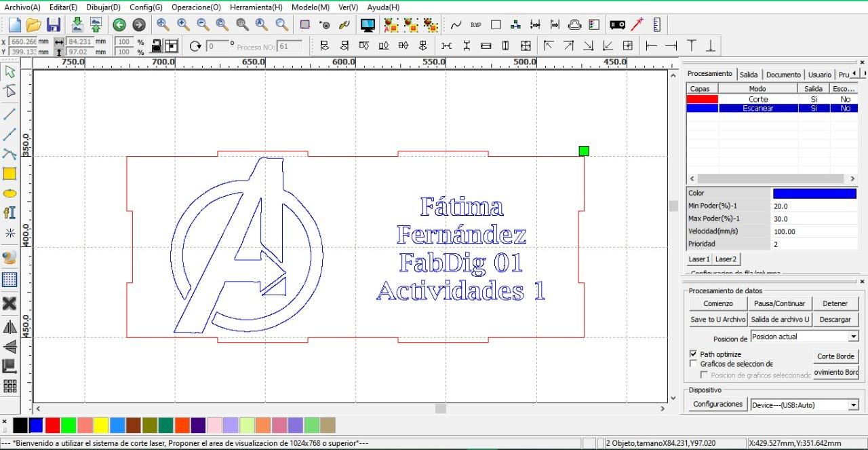
Task: Open the Posicion actual dropdown
Action: point(853,337)
